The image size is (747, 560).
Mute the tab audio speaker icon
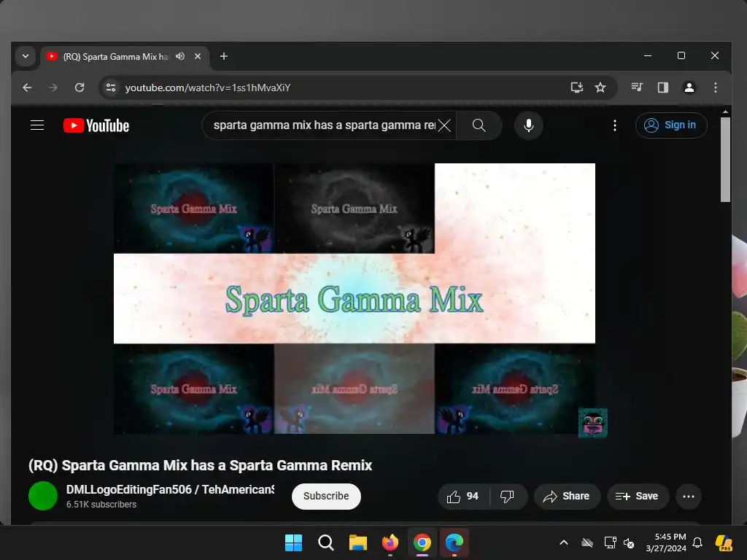(180, 56)
